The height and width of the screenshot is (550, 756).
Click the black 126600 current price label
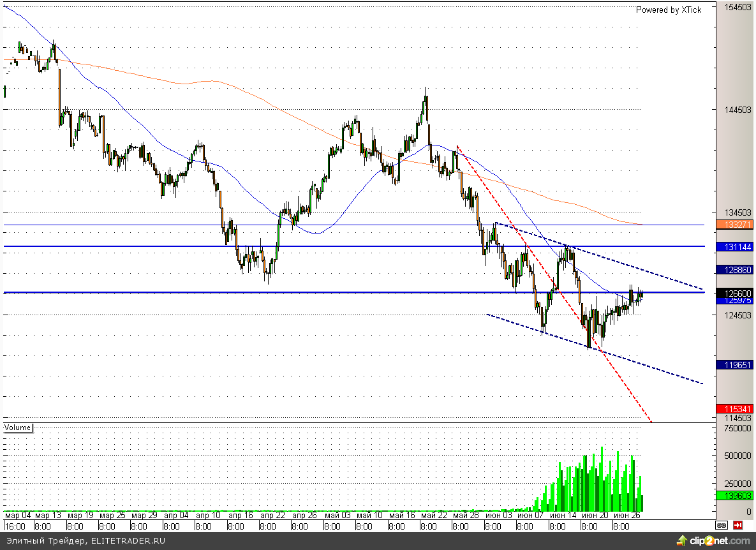[x=734, y=293]
